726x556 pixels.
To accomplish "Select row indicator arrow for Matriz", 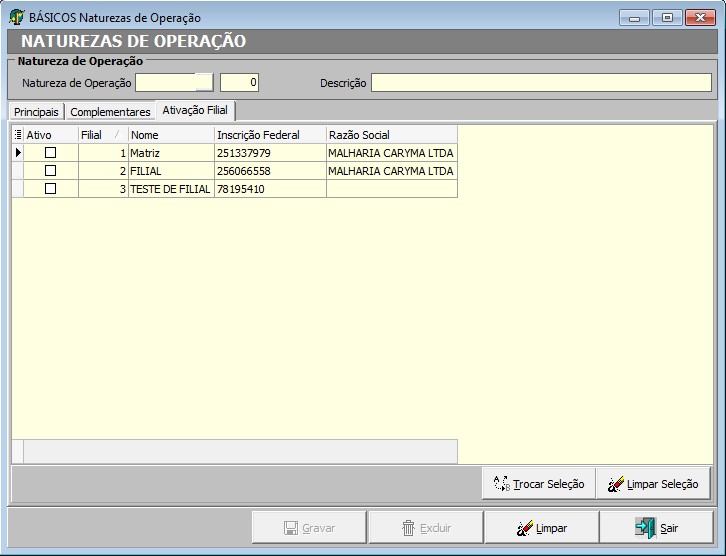I will [17, 153].
